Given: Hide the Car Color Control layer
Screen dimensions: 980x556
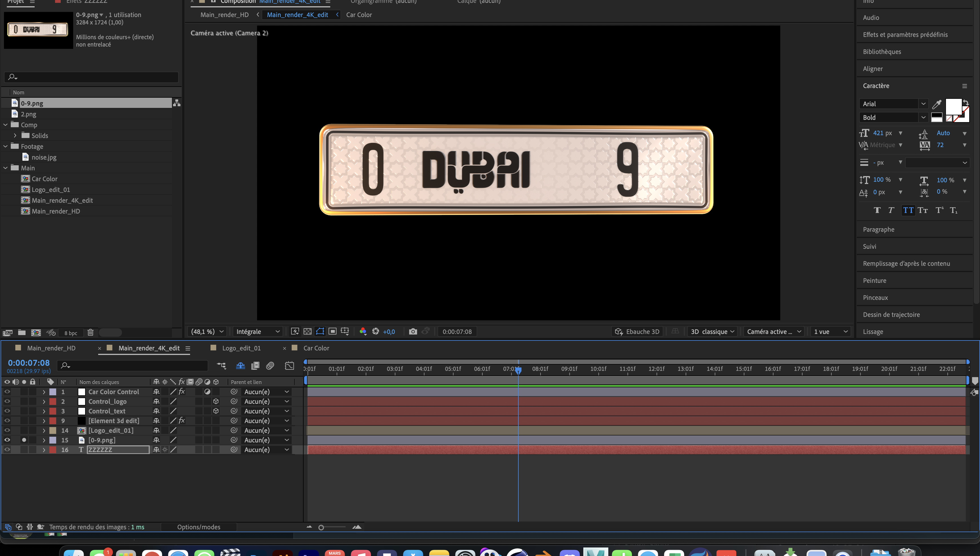Looking at the screenshot, I should [7, 392].
